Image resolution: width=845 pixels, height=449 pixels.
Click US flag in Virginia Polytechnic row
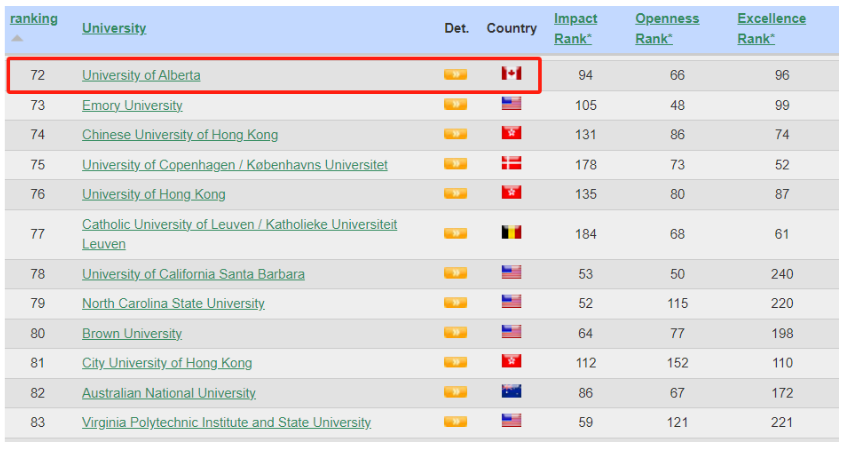click(511, 420)
